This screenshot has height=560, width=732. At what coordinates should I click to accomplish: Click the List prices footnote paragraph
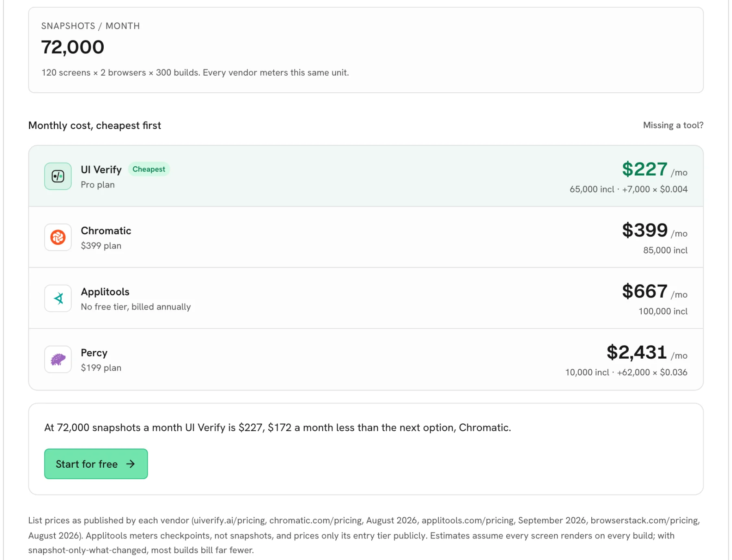[364, 535]
